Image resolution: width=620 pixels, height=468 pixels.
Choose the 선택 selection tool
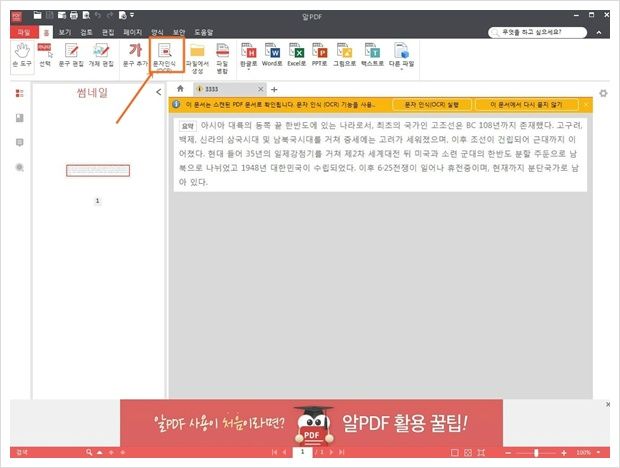45,55
